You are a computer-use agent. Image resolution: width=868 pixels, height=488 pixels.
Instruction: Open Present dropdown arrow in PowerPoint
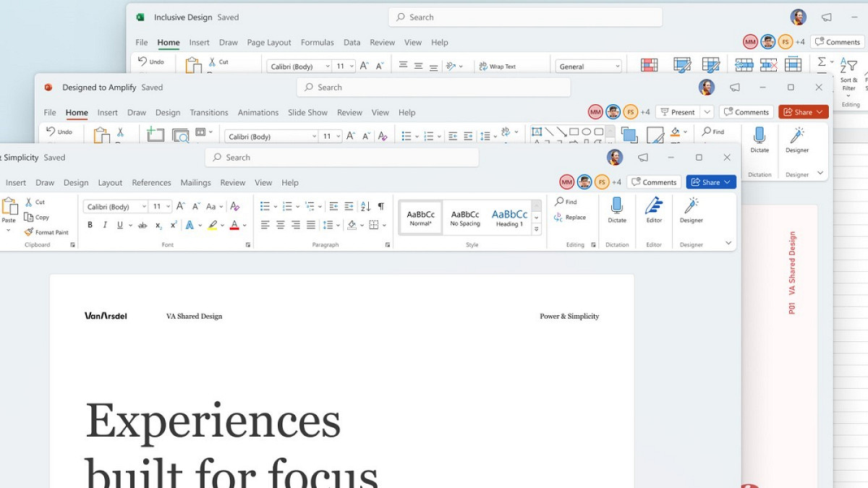[707, 112]
